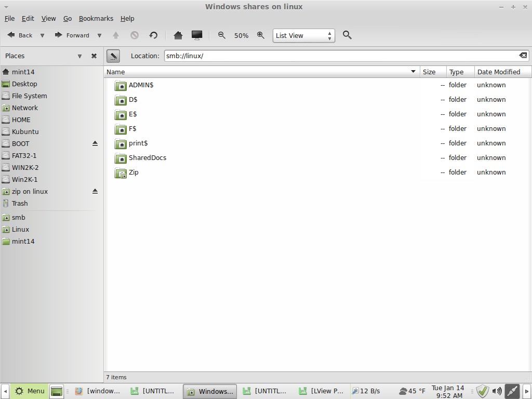
Task: Unmount the zip on linux share
Action: pyautogui.click(x=95, y=192)
